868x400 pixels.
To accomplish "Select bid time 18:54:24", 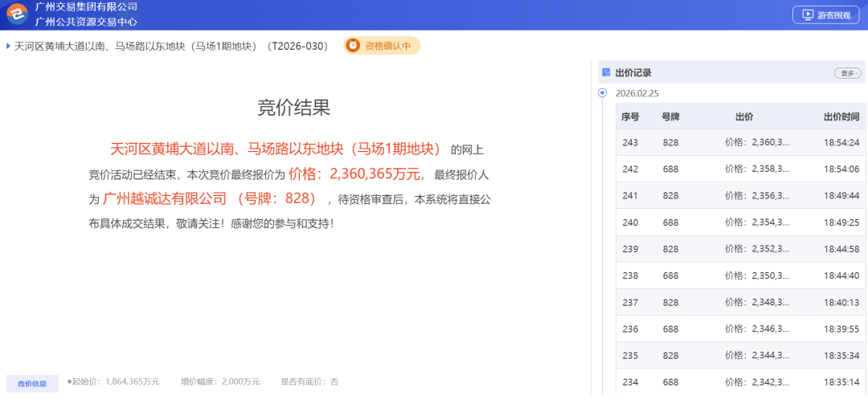I will (x=841, y=143).
